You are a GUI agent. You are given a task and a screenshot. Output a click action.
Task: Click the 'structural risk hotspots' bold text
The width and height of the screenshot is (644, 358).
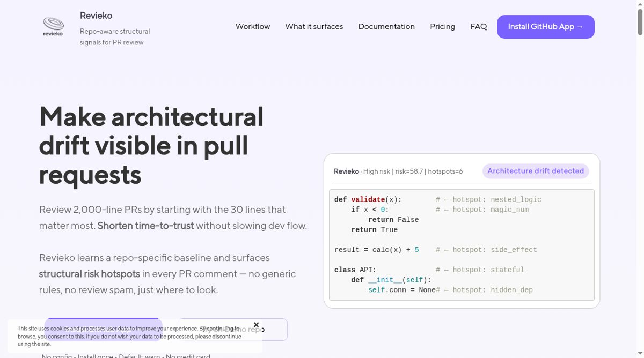pos(90,274)
